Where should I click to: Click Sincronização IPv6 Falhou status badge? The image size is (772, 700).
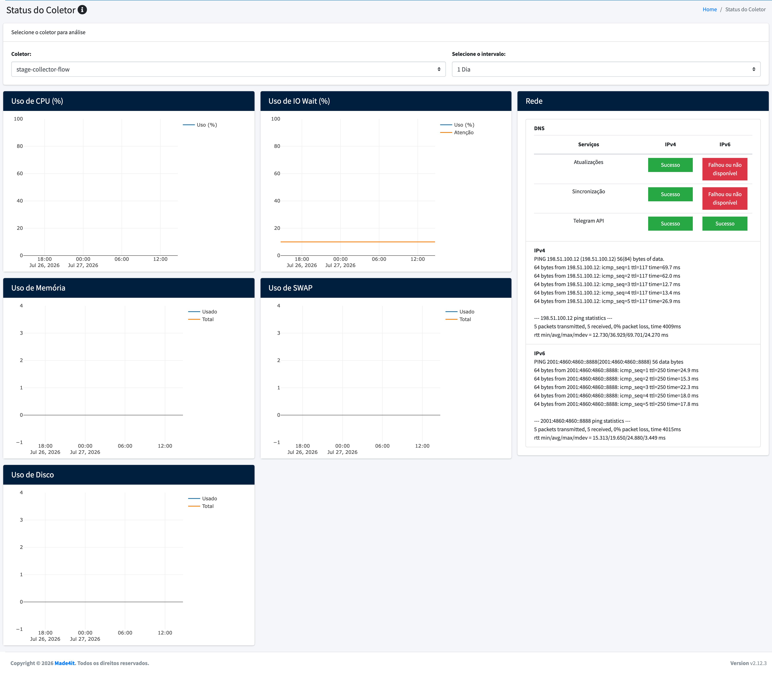click(x=725, y=198)
